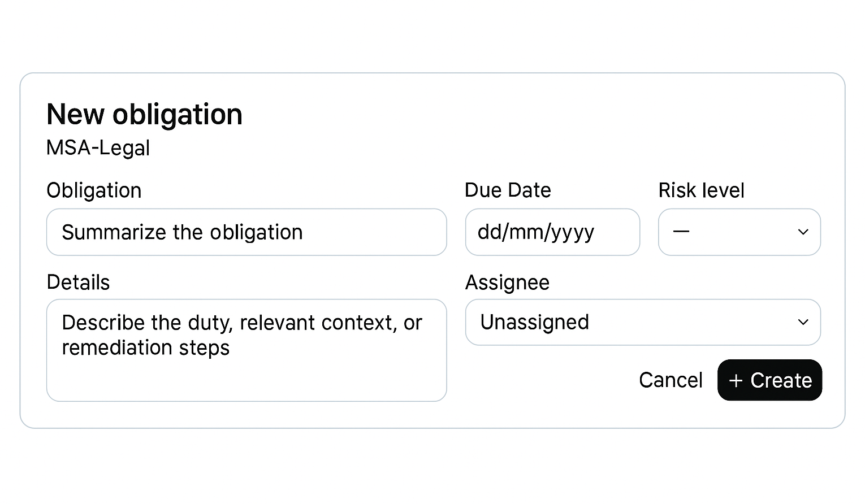Click the dash placeholder in Risk level

click(x=681, y=232)
